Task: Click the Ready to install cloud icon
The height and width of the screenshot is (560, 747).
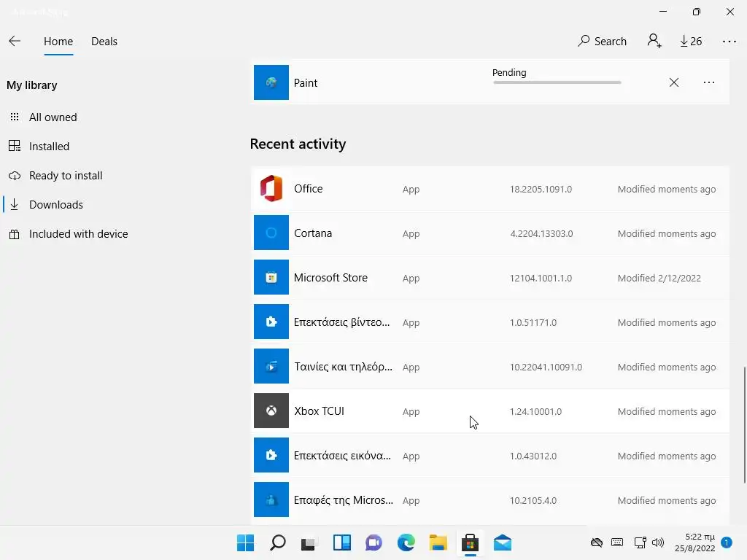Action: click(15, 176)
